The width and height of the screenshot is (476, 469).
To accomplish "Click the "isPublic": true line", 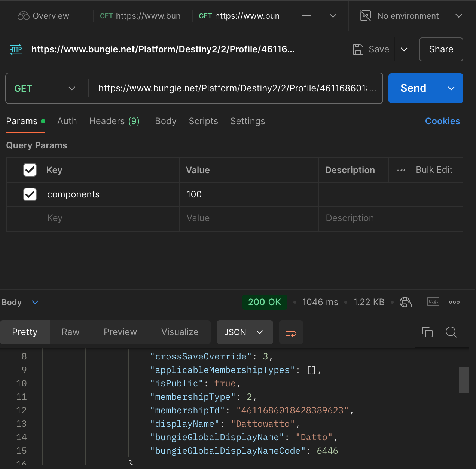I will click(x=195, y=383).
